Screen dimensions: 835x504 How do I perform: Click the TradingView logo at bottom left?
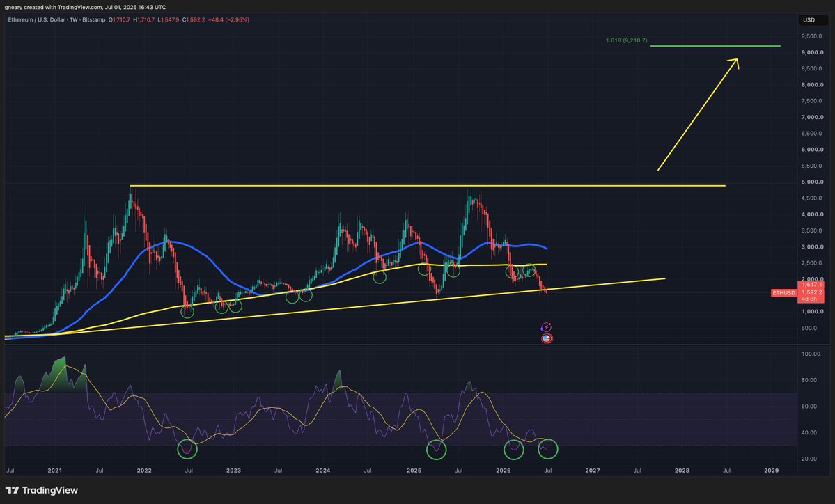(x=42, y=490)
